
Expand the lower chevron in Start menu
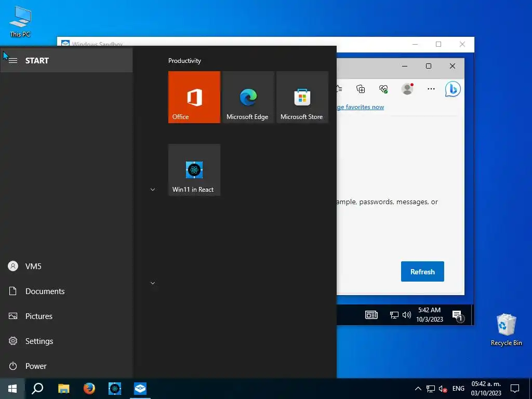pos(153,283)
